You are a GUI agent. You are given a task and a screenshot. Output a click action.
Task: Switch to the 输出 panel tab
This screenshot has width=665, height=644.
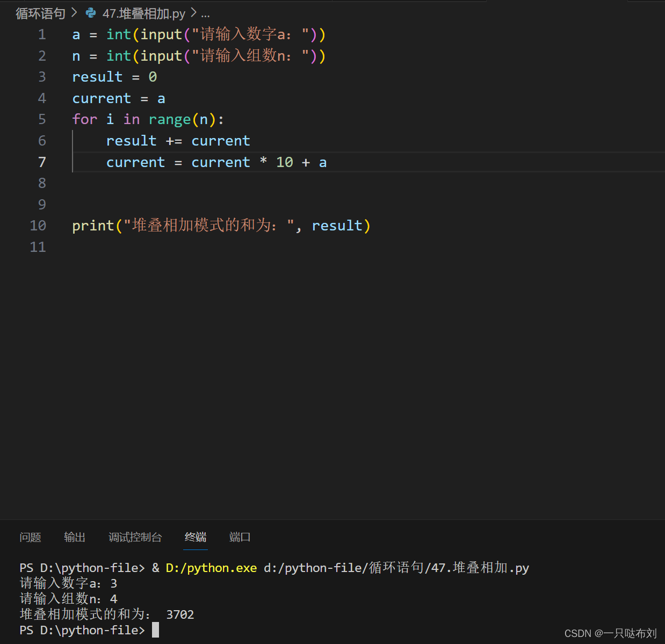74,537
